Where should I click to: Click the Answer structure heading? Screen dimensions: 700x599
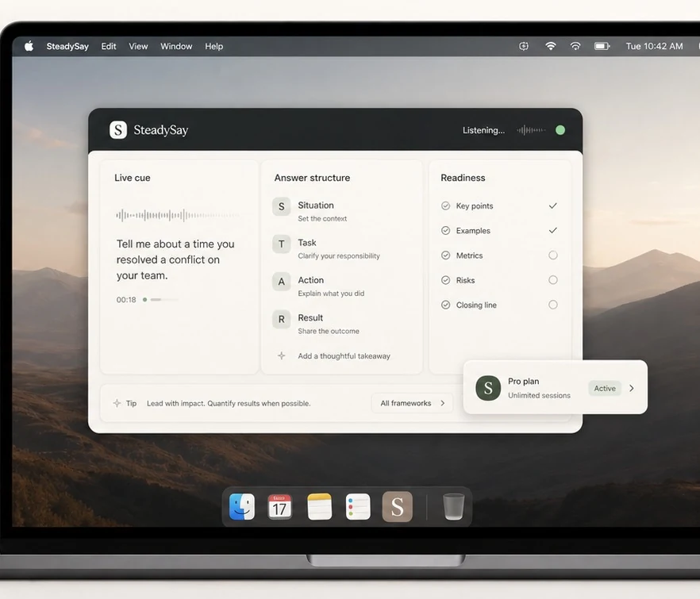pos(312,178)
